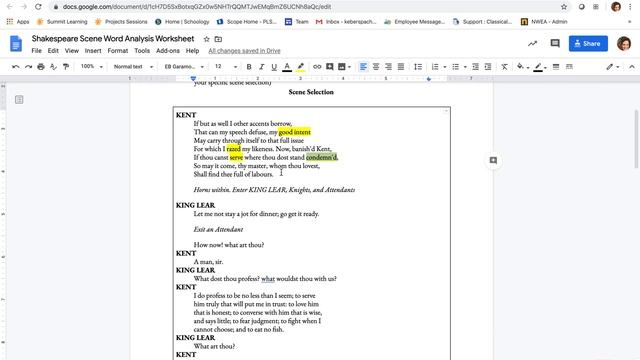Screen dimensions: 640x360
Task: Click the browser address bar URL
Action: tap(197, 7)
